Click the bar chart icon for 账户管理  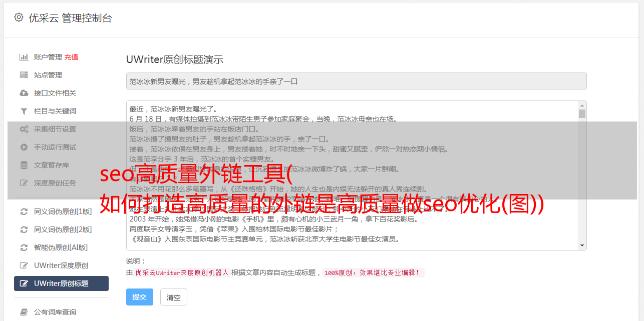[24, 57]
